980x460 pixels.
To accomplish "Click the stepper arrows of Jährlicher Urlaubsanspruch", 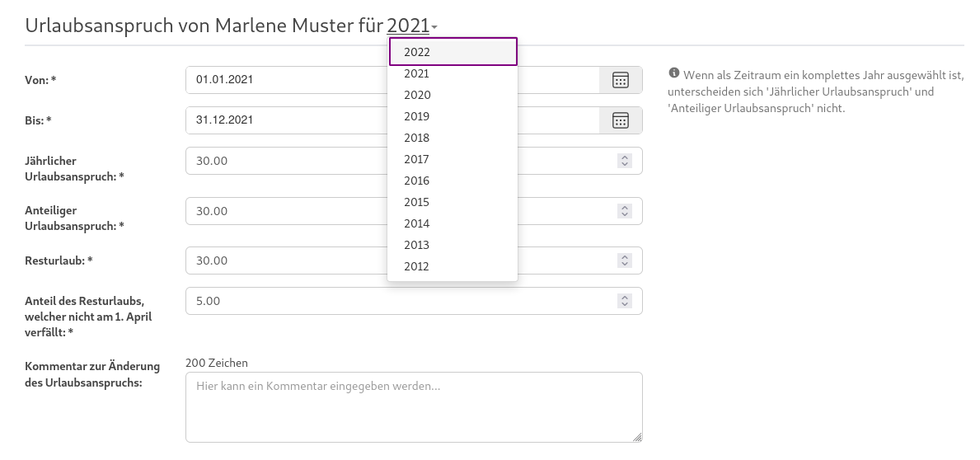I will 625,161.
